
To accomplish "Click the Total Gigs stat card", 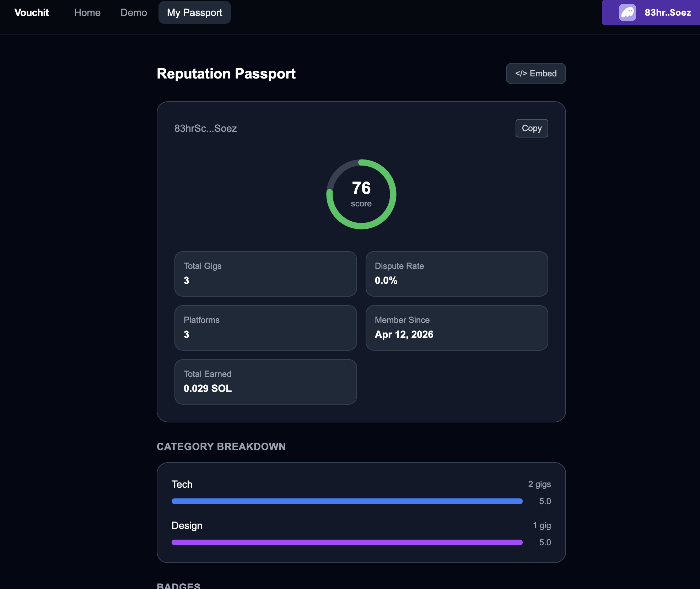I will click(x=265, y=274).
